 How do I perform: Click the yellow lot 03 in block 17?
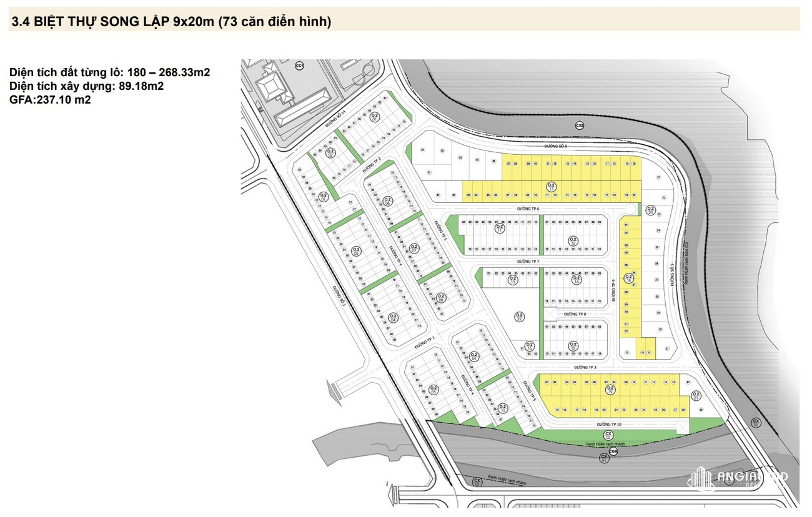click(468, 195)
